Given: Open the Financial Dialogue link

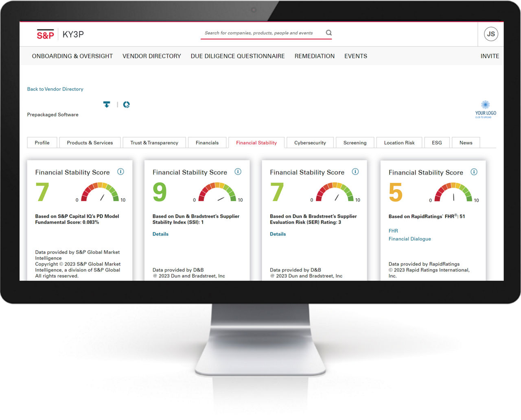Looking at the screenshot, I should (x=410, y=239).
